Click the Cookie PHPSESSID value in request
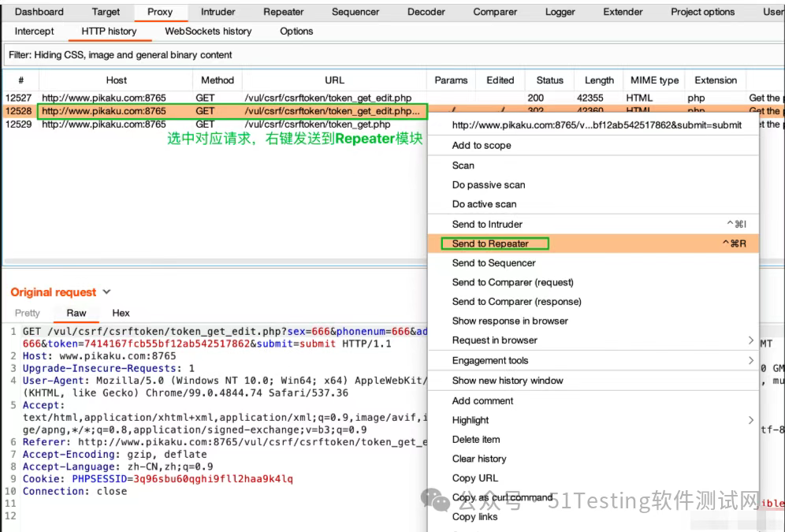The image size is (785, 532). pos(214,479)
